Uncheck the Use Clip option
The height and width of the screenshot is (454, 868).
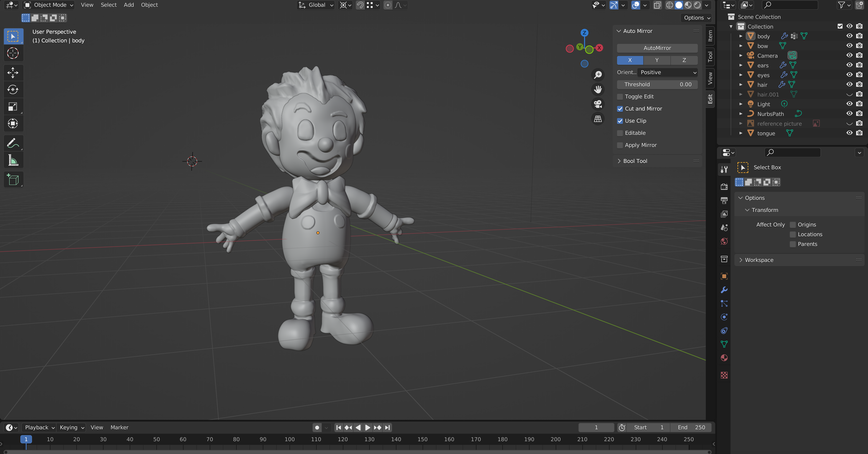(620, 121)
